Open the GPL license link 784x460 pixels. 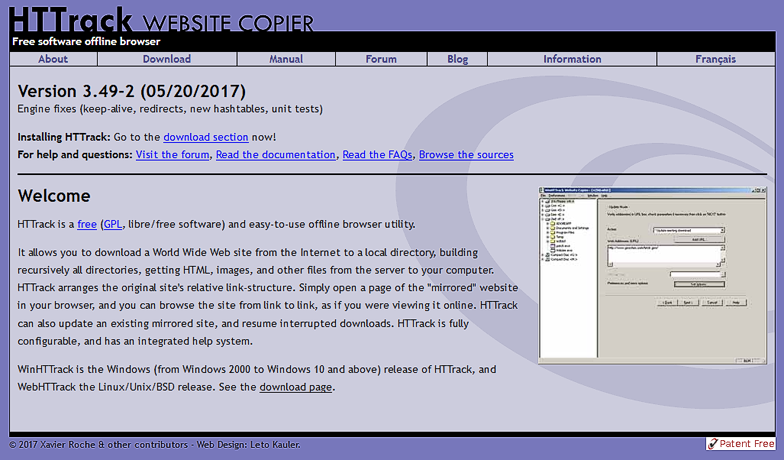112,224
